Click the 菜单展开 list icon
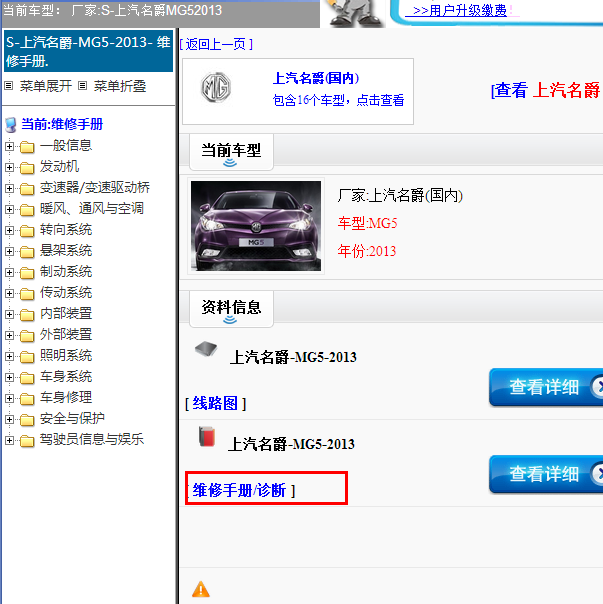 [x=8, y=86]
